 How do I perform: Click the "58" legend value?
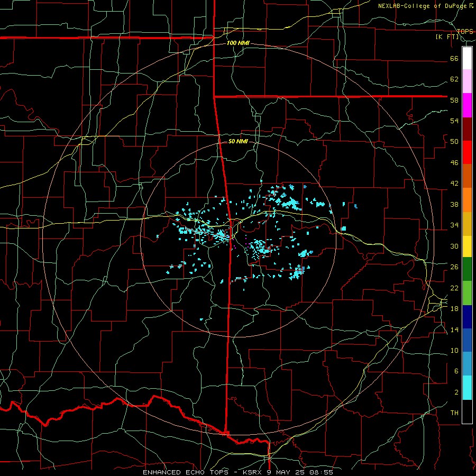454,100
